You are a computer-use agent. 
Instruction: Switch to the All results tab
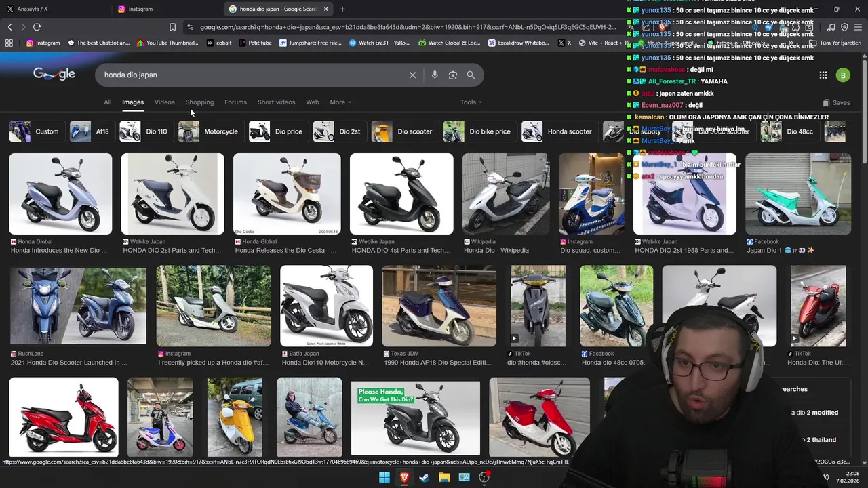107,102
